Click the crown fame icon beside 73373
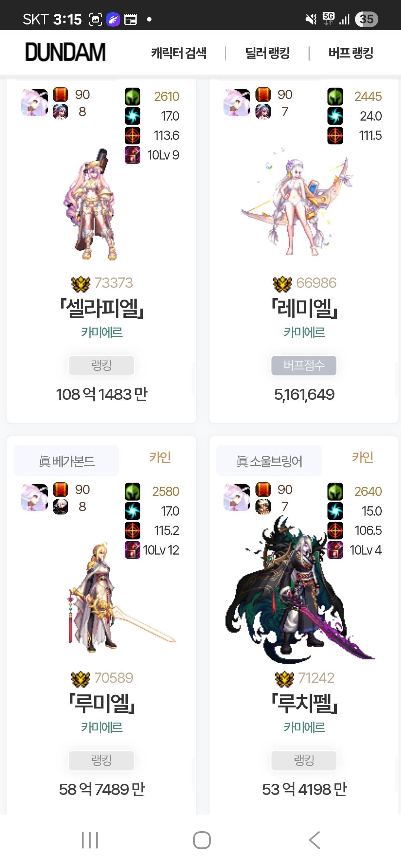 (81, 284)
